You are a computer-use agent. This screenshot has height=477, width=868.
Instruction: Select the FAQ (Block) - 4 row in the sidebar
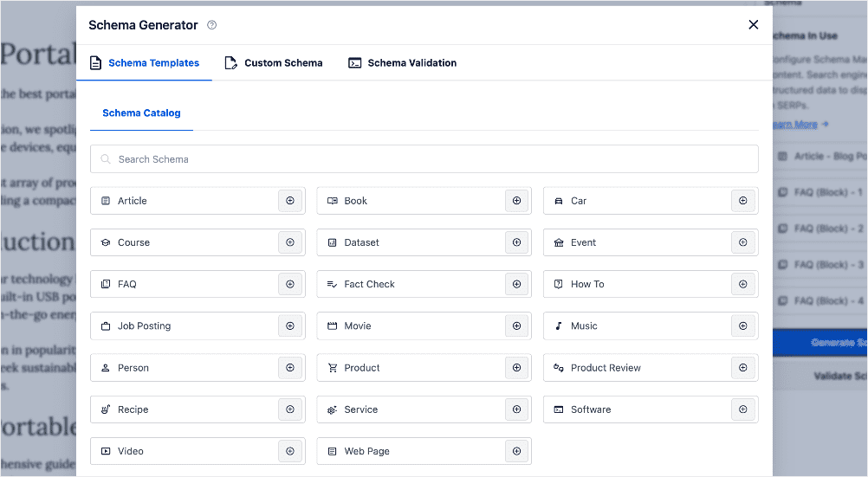[x=820, y=300]
